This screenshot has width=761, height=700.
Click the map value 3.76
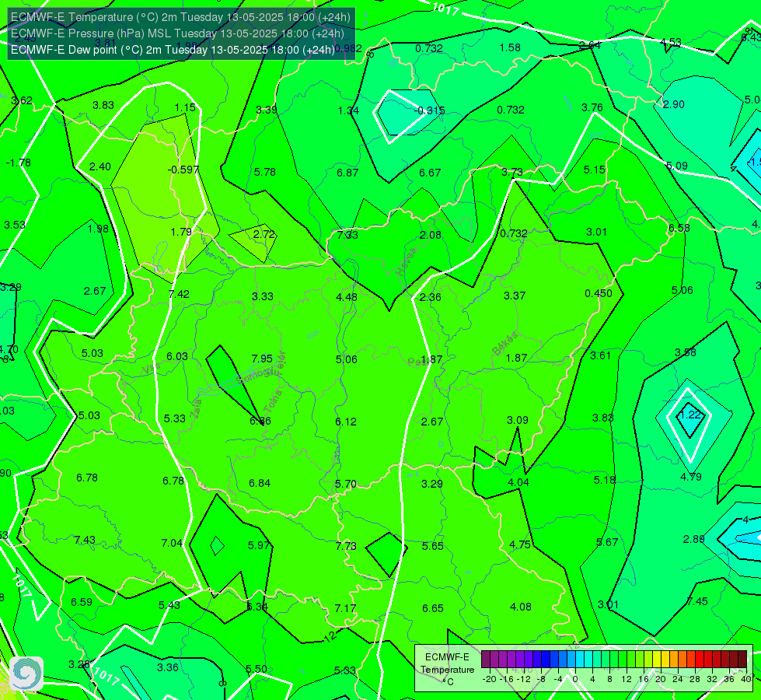point(592,107)
